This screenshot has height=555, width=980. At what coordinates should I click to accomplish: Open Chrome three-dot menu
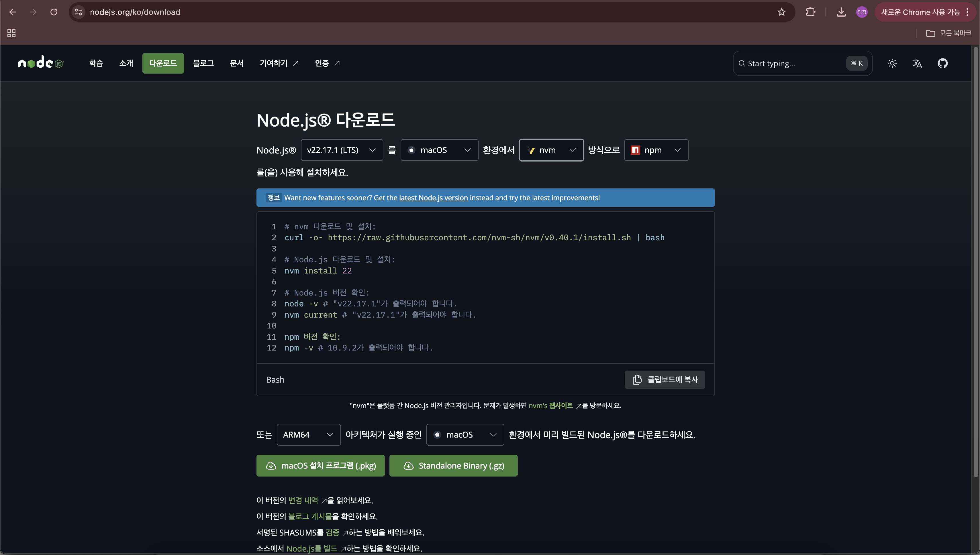(x=967, y=12)
